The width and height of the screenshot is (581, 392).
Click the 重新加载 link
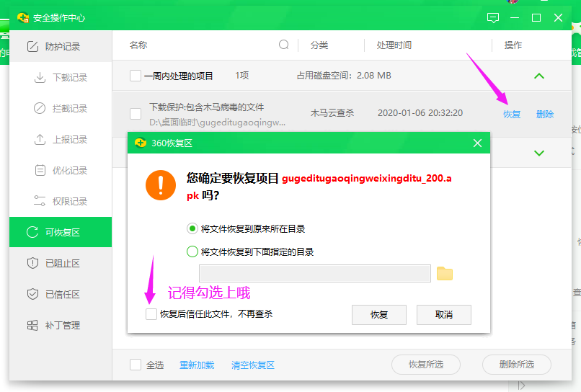click(197, 365)
